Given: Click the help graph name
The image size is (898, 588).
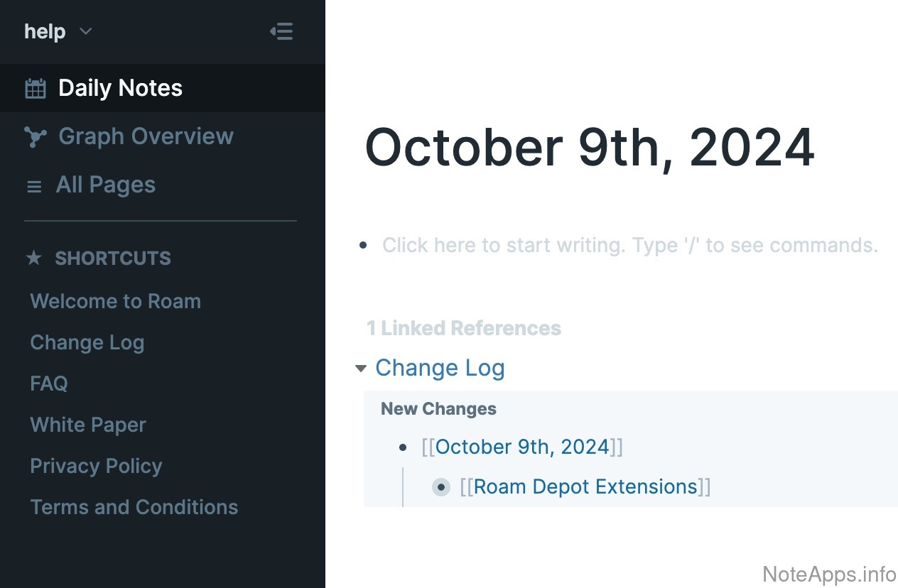Looking at the screenshot, I should coord(45,31).
